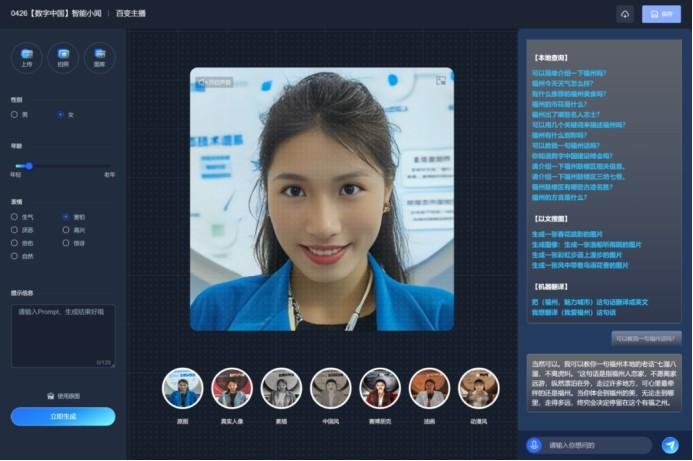This screenshot has width=693, height=461.
Task: Click the age slider handle
Action: (x=29, y=165)
